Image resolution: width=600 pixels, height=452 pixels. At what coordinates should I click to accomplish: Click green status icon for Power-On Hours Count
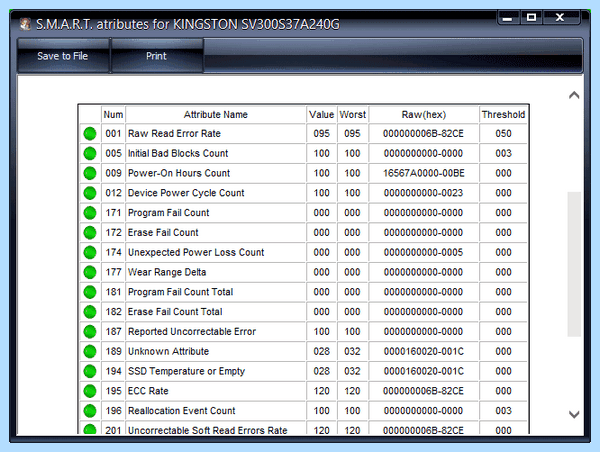[x=90, y=173]
